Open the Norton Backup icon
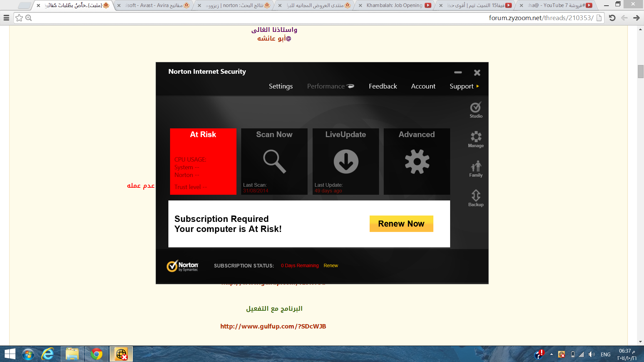Image resolution: width=644 pixels, height=362 pixels. 476,198
